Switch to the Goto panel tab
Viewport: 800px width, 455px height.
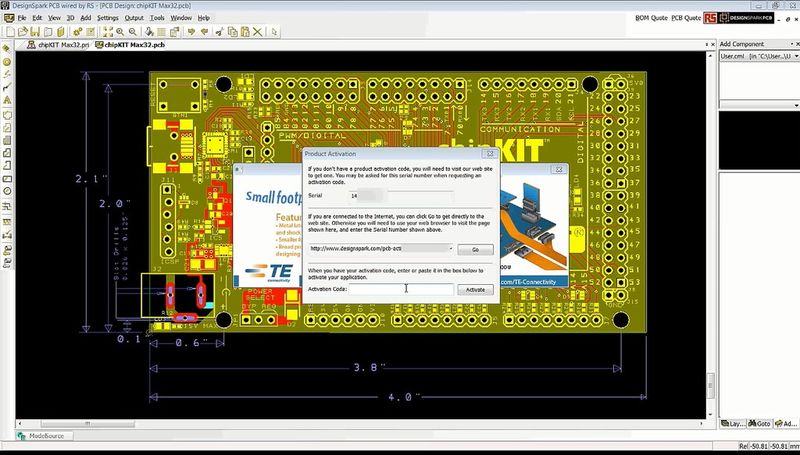pos(760,423)
